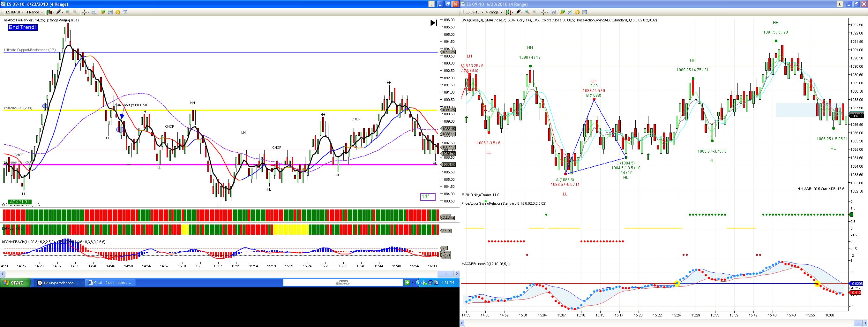This screenshot has width=868, height=327.
Task: Toggle Data Box icon in right chart toolbar
Action: pyautogui.click(x=585, y=12)
